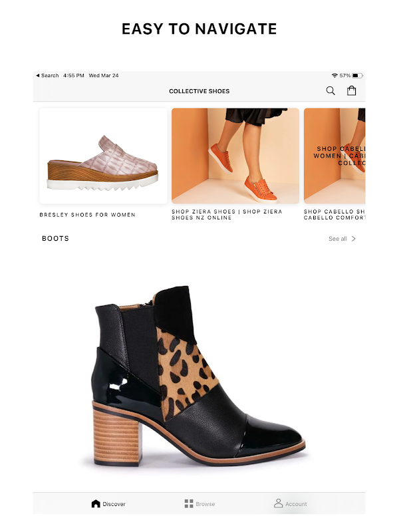Expand Boots with the chevron arrow
The height and width of the screenshot is (532, 399).
point(354,239)
